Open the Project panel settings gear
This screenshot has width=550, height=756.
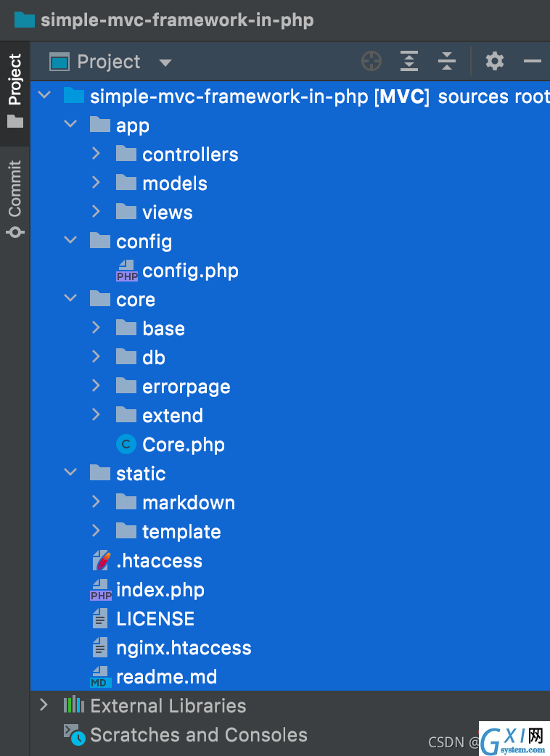click(495, 61)
